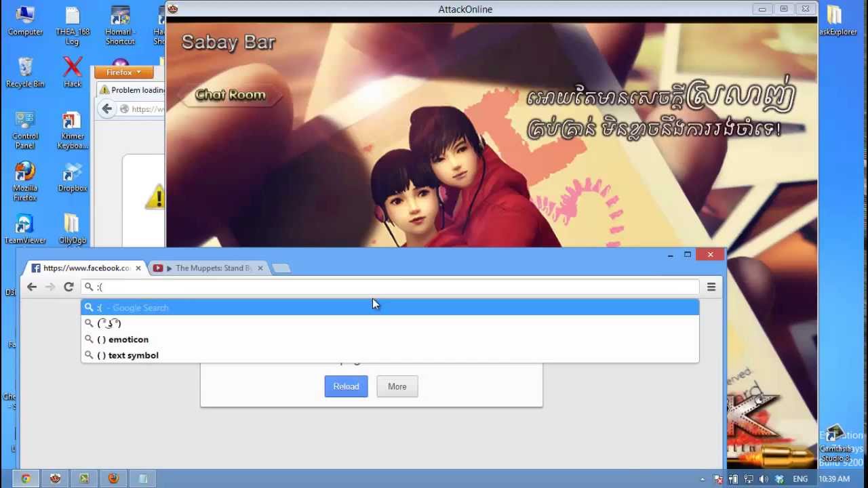Minimize the Chrome window

click(x=670, y=255)
